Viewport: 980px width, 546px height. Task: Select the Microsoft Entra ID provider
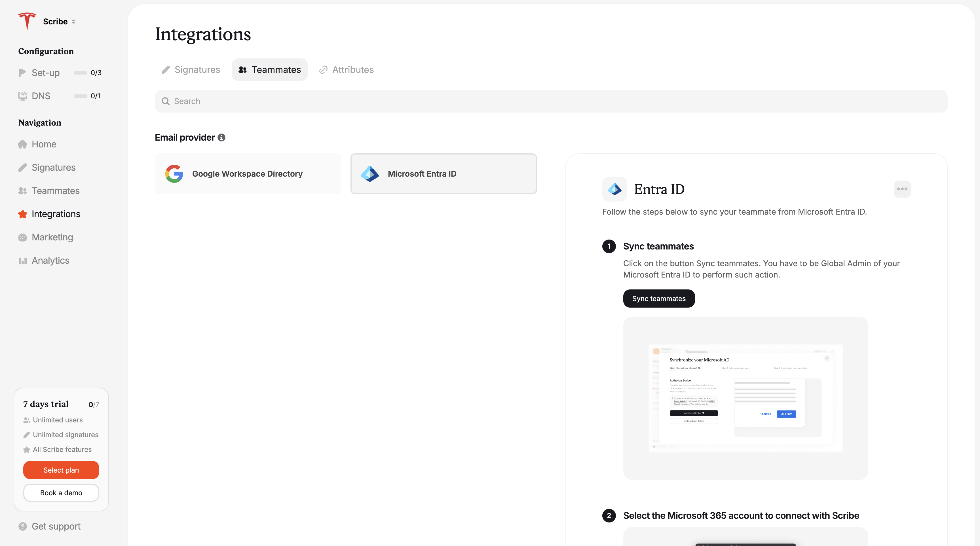[443, 174]
